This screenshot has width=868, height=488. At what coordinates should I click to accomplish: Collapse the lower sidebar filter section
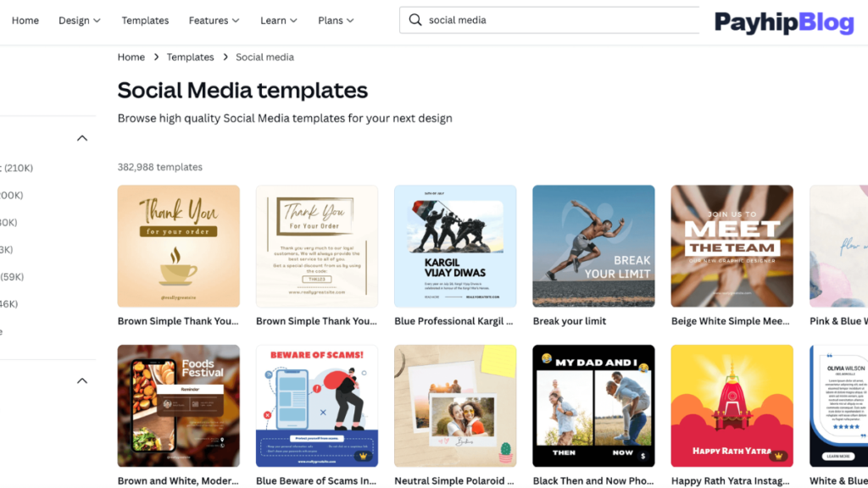pyautogui.click(x=82, y=380)
